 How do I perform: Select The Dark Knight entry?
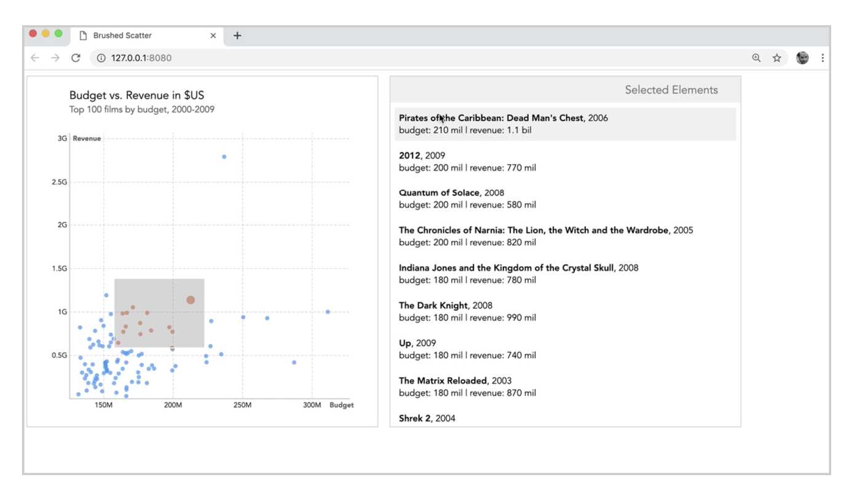565,312
